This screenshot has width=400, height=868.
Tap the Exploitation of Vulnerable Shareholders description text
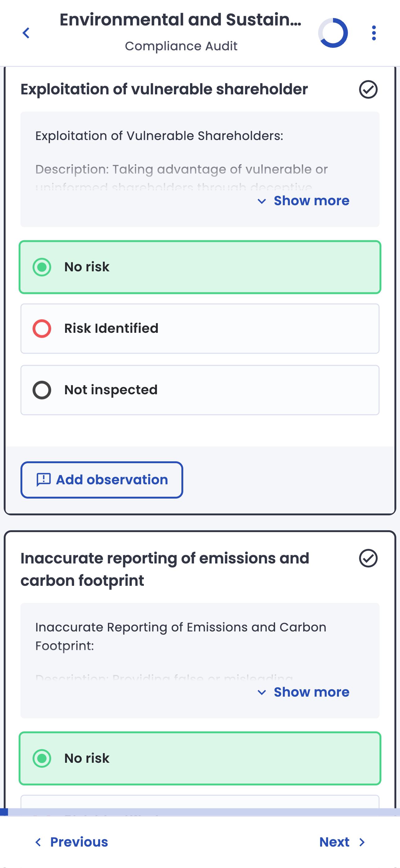(x=159, y=136)
